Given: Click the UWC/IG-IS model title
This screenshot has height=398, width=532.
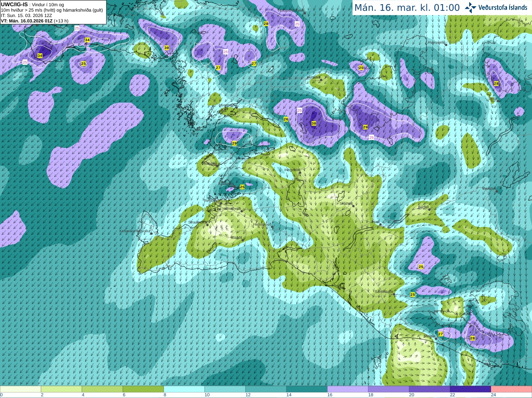Looking at the screenshot, I should pos(14,4).
